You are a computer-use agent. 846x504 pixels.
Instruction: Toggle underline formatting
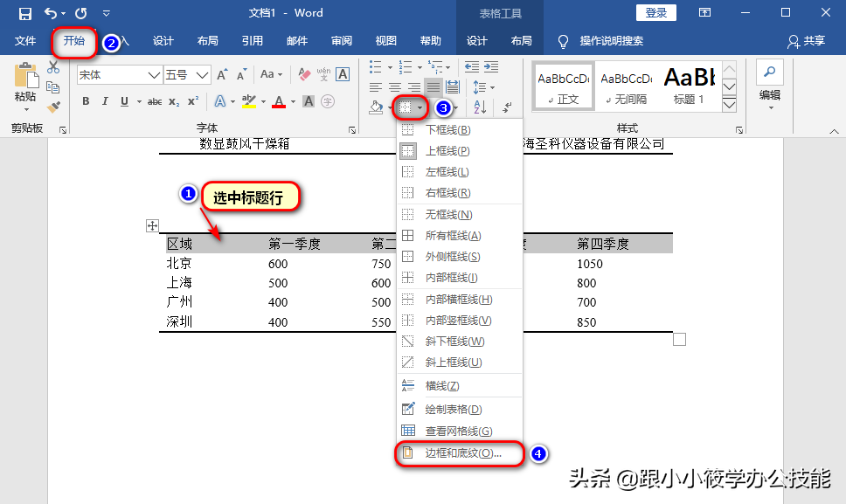point(123,101)
